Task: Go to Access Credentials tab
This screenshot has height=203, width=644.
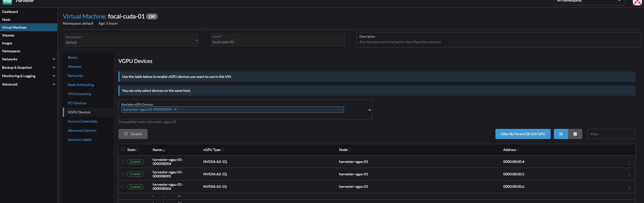Action: (x=82, y=121)
